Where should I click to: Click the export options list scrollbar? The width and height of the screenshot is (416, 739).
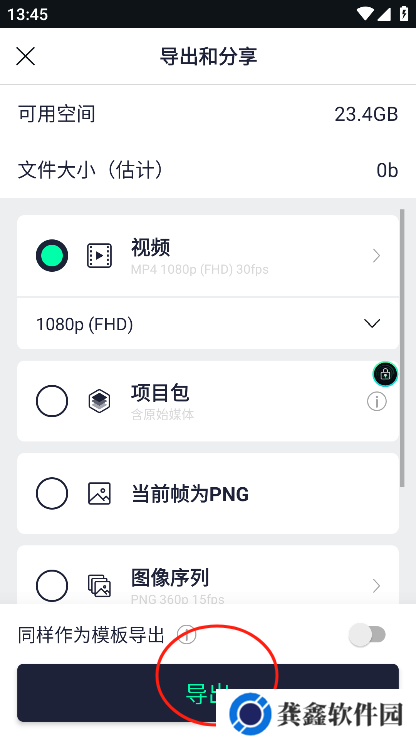(x=402, y=348)
